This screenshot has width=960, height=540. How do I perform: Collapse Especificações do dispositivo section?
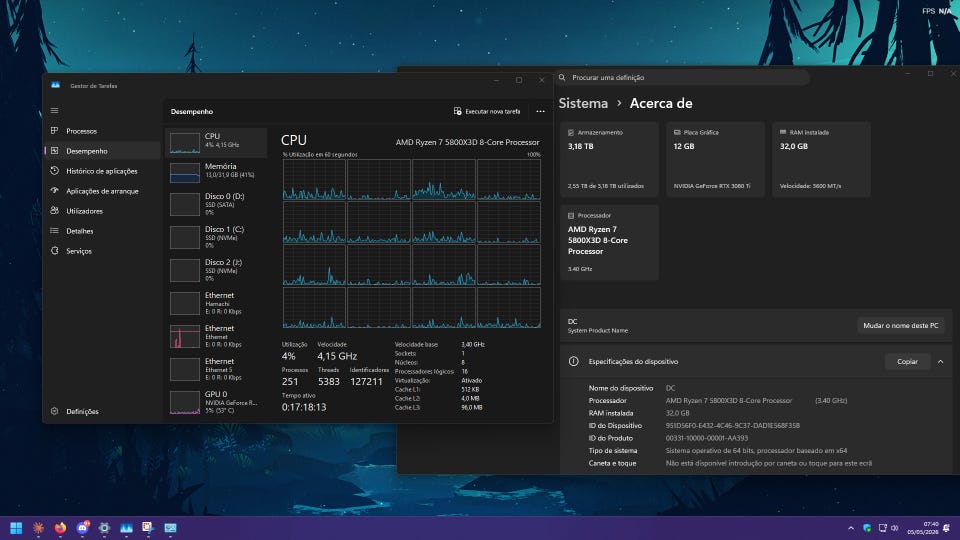[940, 362]
